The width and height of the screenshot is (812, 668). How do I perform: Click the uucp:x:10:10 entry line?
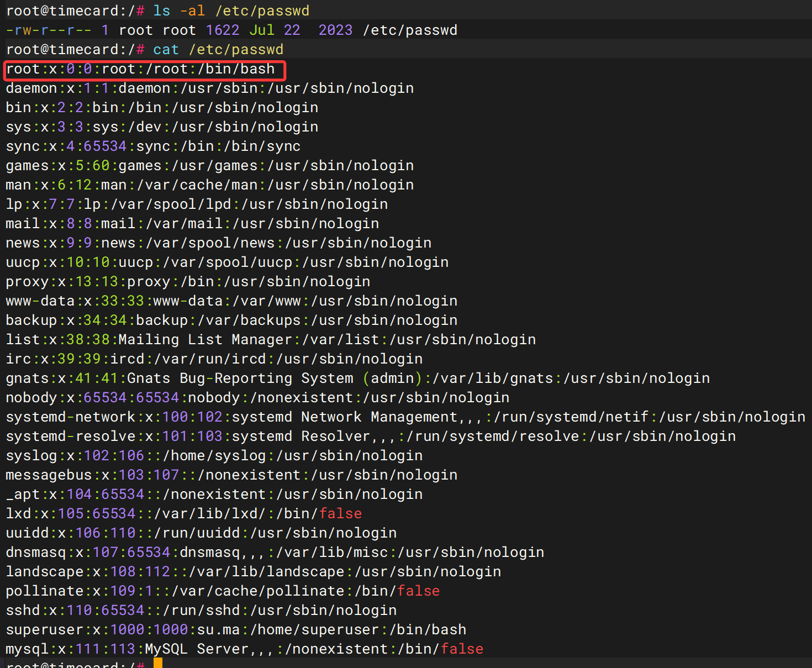click(x=228, y=262)
